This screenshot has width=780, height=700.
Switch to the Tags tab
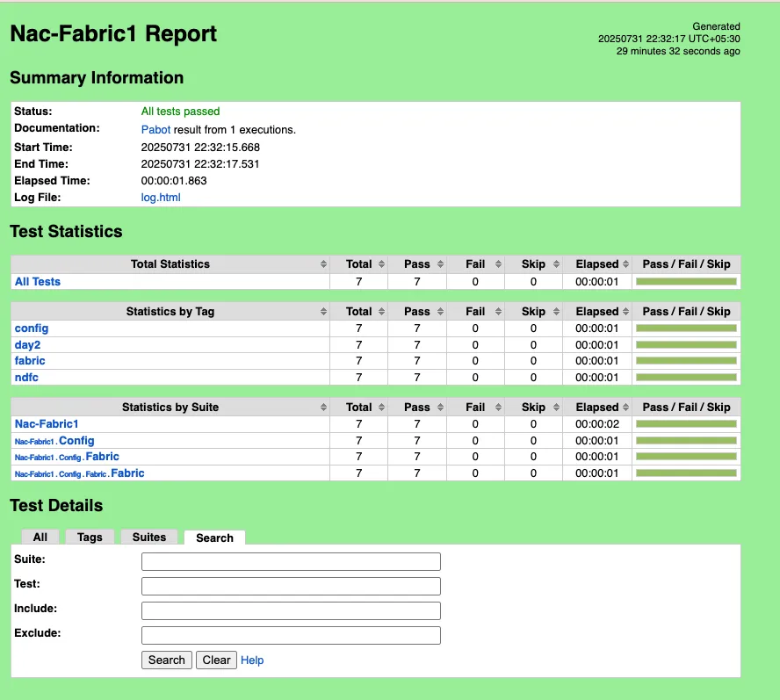tap(89, 537)
